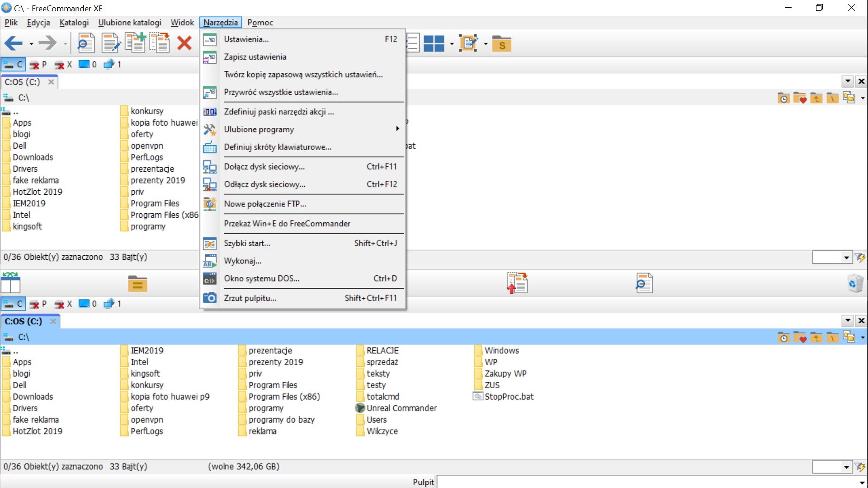Click the split panels icon in middle toolbar
This screenshot has width=868, height=488.
pyautogui.click(x=11, y=283)
